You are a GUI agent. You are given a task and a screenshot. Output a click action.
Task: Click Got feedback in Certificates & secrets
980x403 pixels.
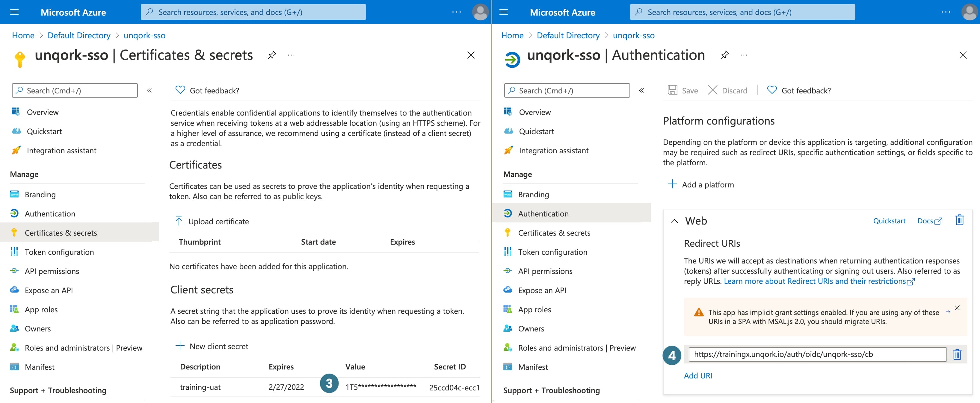[207, 90]
